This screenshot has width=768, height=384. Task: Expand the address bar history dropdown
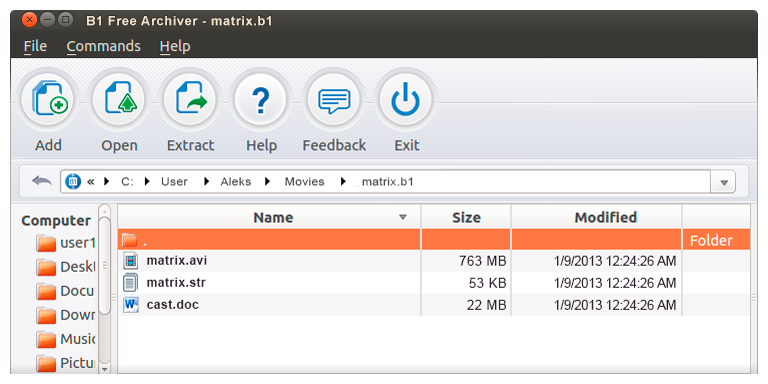pos(723,182)
